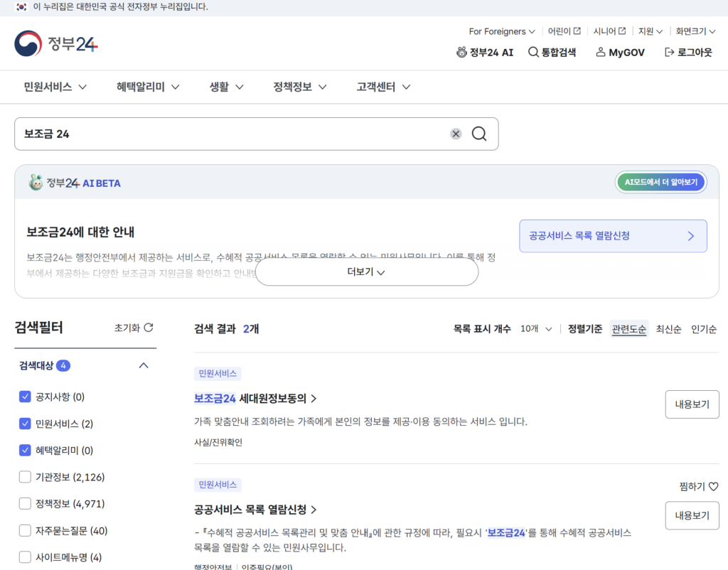Clear search text with the X icon

point(456,134)
